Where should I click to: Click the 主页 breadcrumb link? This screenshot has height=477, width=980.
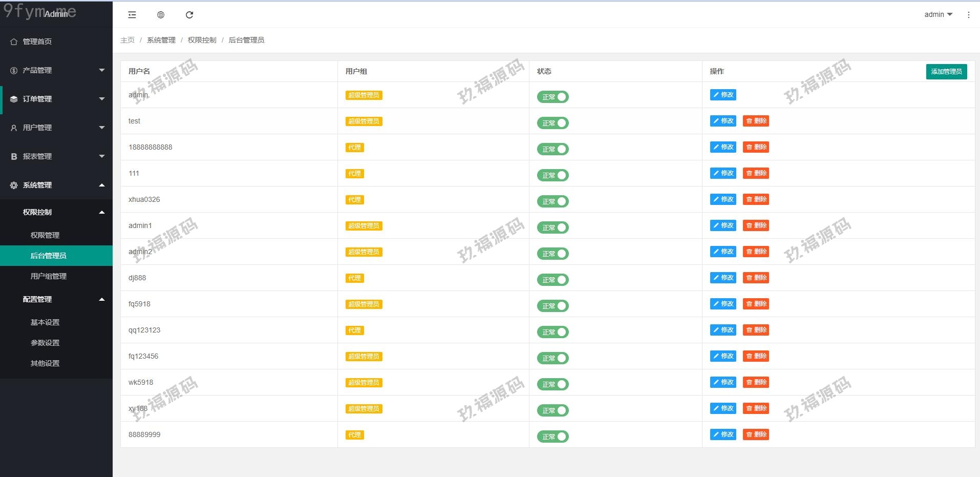click(127, 40)
